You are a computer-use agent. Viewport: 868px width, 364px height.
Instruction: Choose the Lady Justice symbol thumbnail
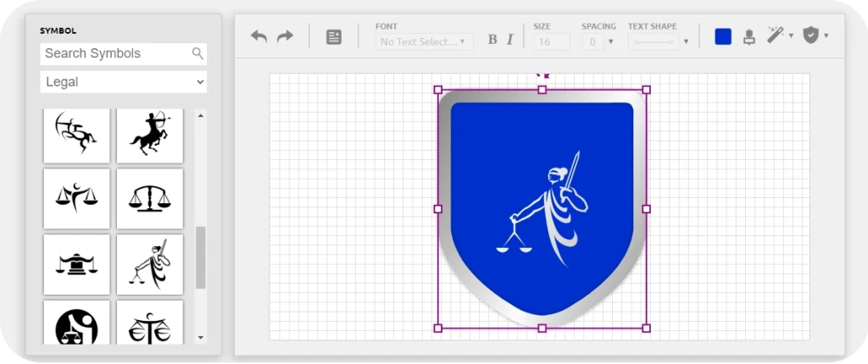(x=149, y=264)
